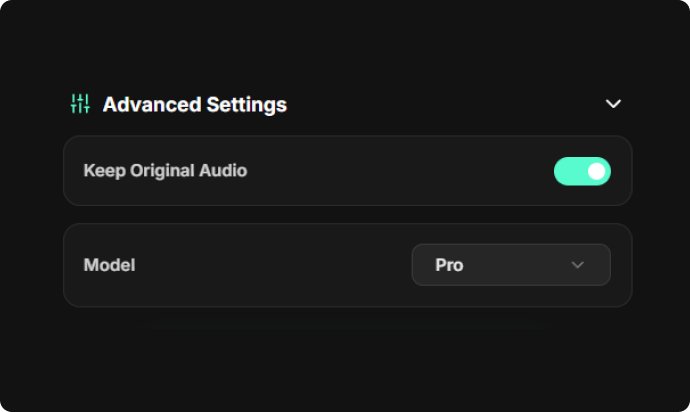690x412 pixels.
Task: Disable the Keep Original Audio toggle
Action: pos(582,171)
